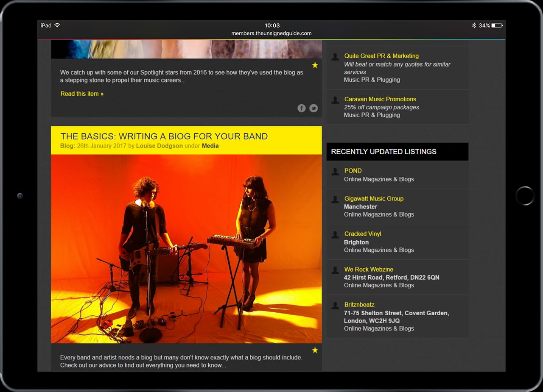Click the 'We catch up with' summary text
The width and height of the screenshot is (543, 392).
182,76
